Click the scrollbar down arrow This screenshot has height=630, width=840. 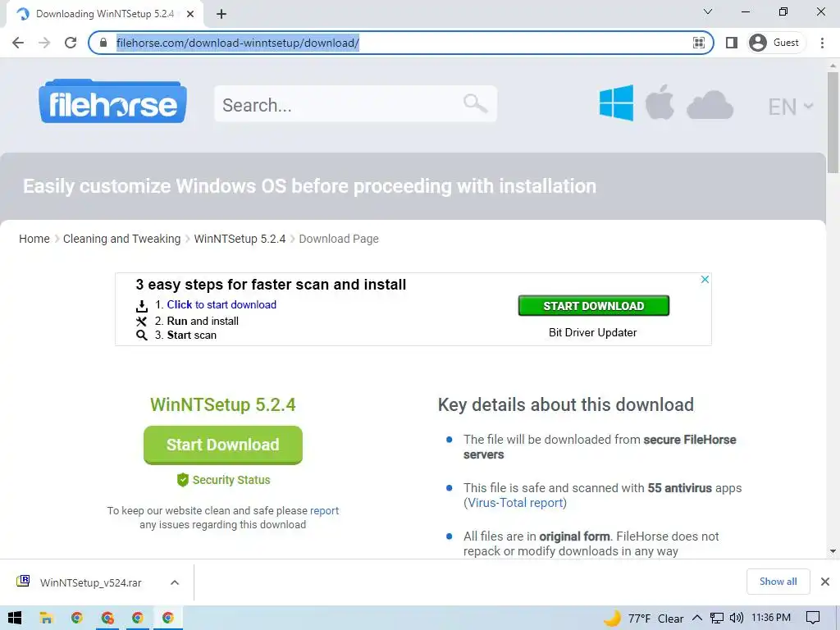833,551
